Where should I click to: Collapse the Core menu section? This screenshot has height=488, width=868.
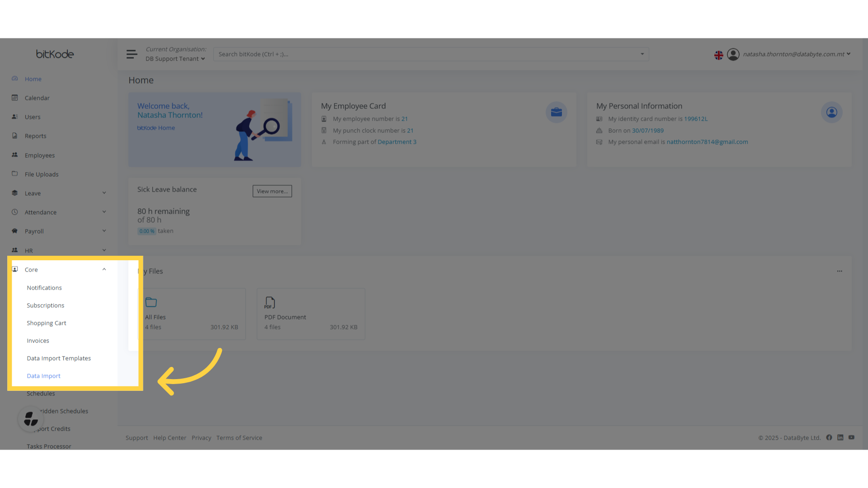click(104, 269)
